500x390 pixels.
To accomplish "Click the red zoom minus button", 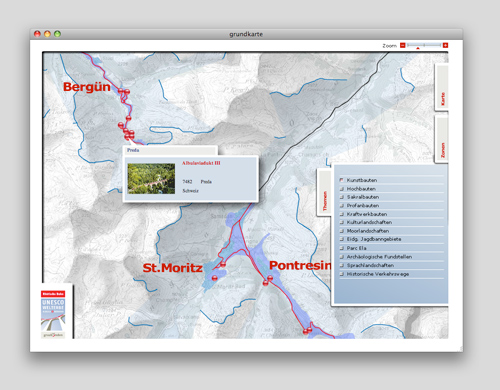I will 403,45.
